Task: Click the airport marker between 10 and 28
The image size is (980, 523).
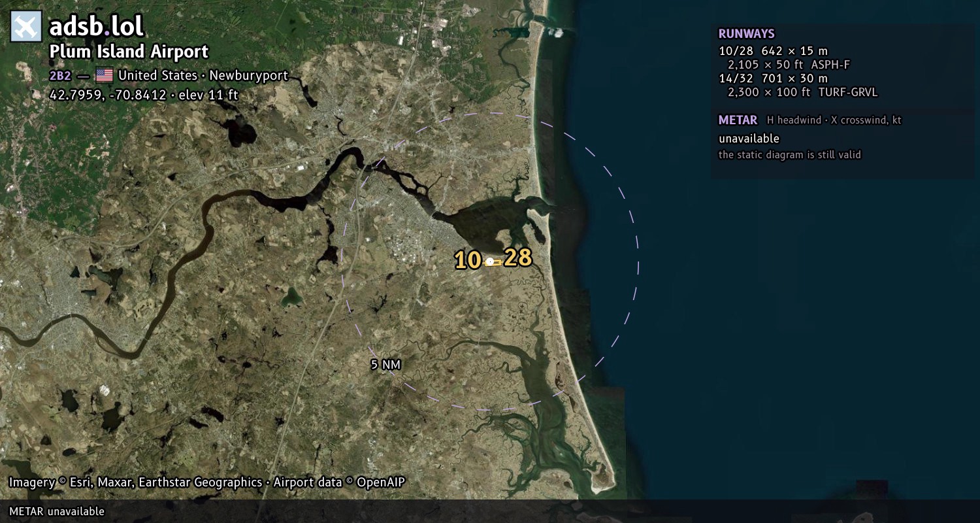Action: click(x=490, y=261)
